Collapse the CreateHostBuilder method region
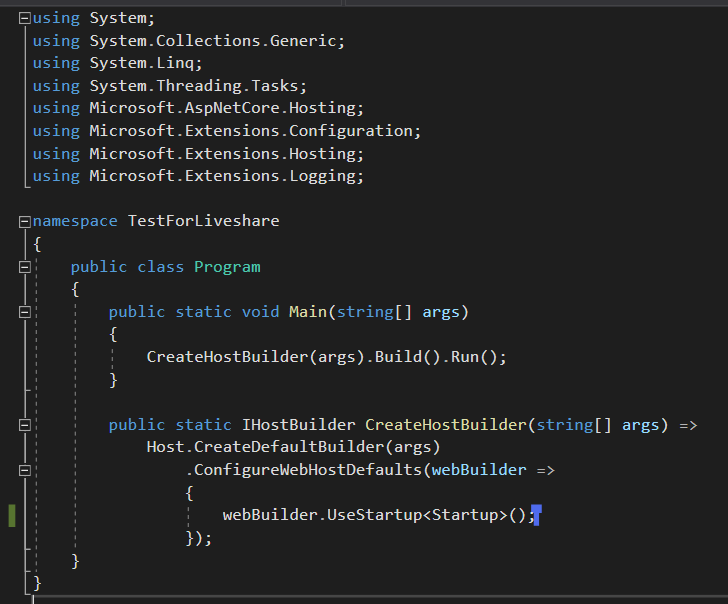 coord(25,425)
